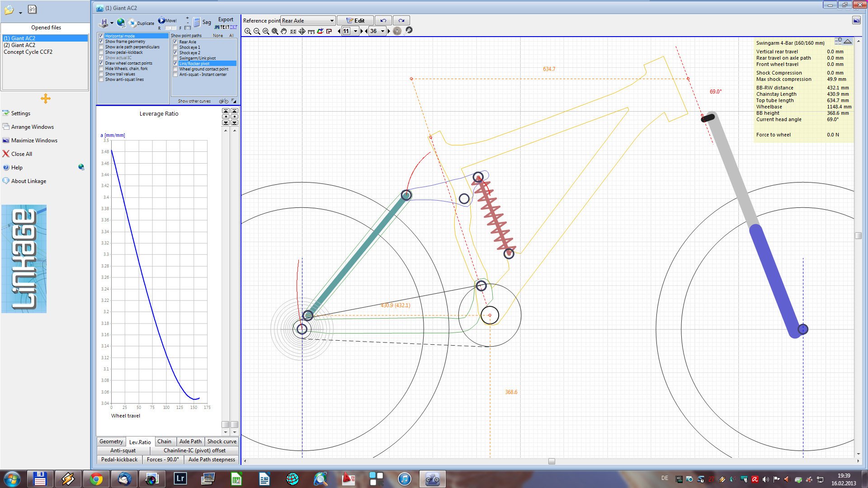Open the Windows Start menu

click(12, 479)
